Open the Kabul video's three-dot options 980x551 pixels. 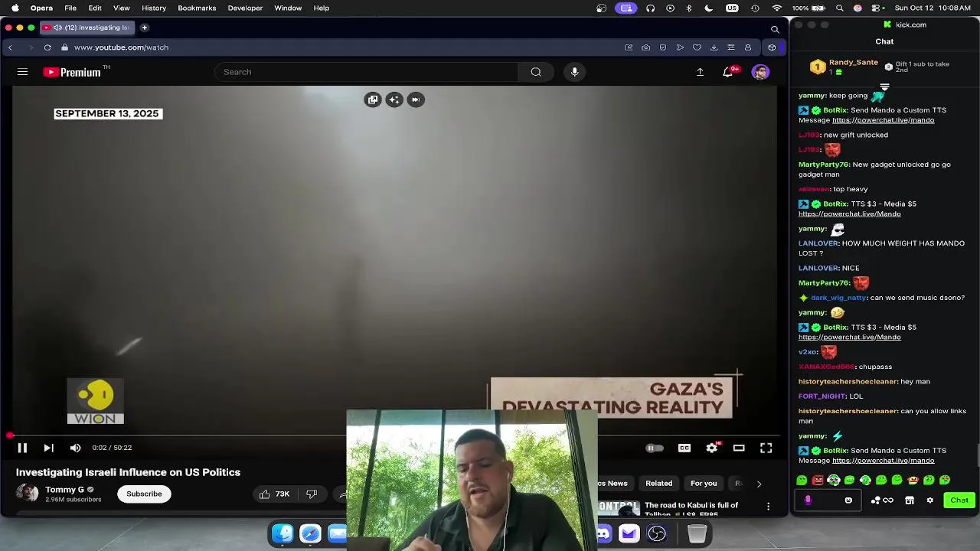pos(768,507)
